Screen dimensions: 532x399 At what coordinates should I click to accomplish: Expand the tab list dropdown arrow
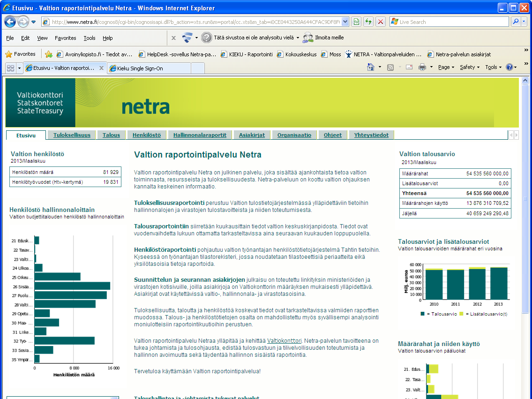click(x=19, y=68)
